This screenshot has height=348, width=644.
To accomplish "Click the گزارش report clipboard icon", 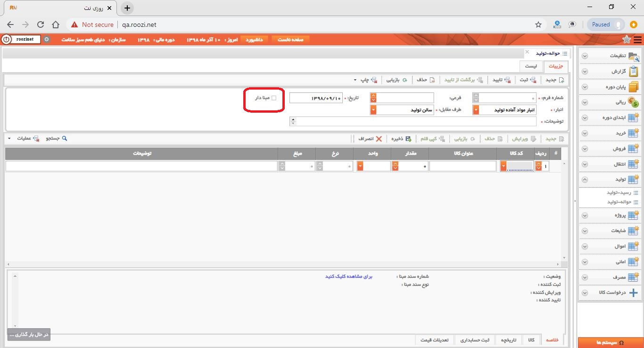I will coord(634,71).
